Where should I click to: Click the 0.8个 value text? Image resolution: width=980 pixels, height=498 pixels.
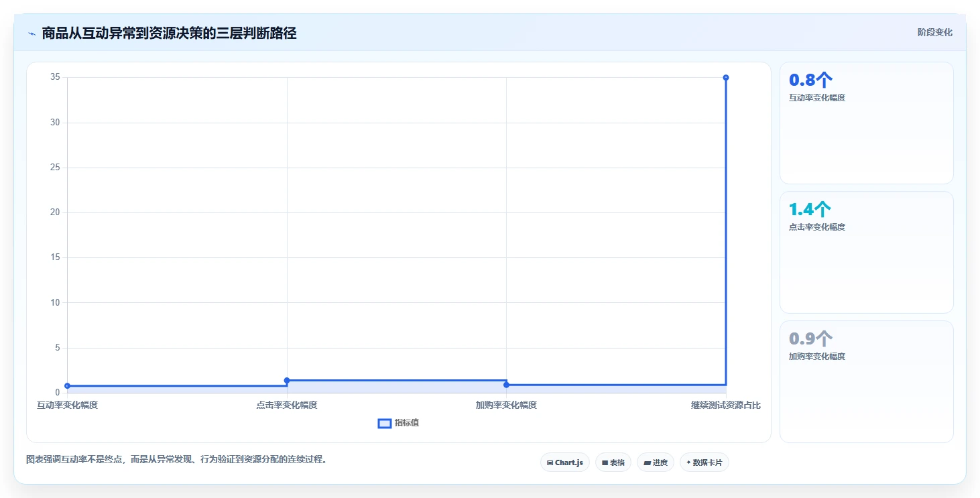pyautogui.click(x=810, y=80)
